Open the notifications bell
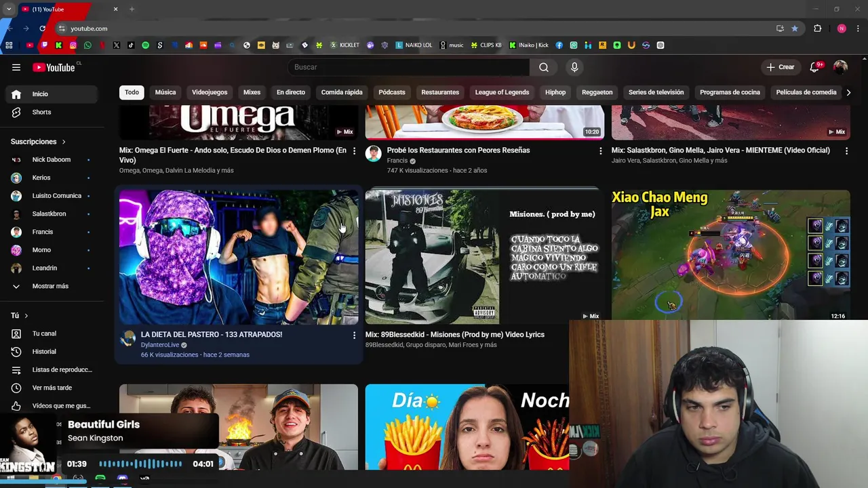 [x=815, y=67]
